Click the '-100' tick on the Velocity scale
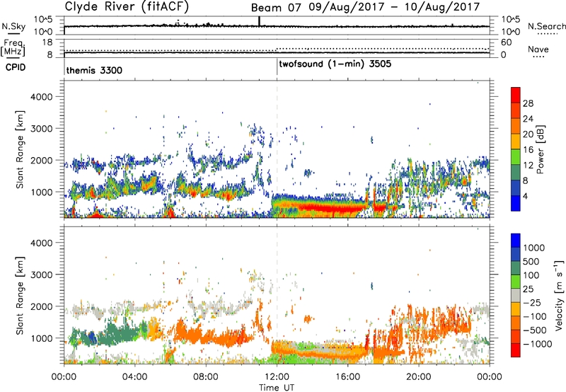The image size is (566, 392). [535, 316]
